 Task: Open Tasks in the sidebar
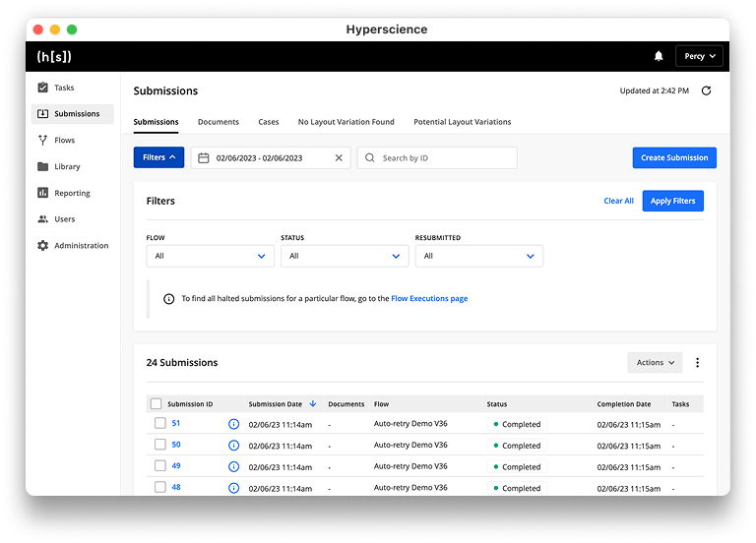[64, 88]
